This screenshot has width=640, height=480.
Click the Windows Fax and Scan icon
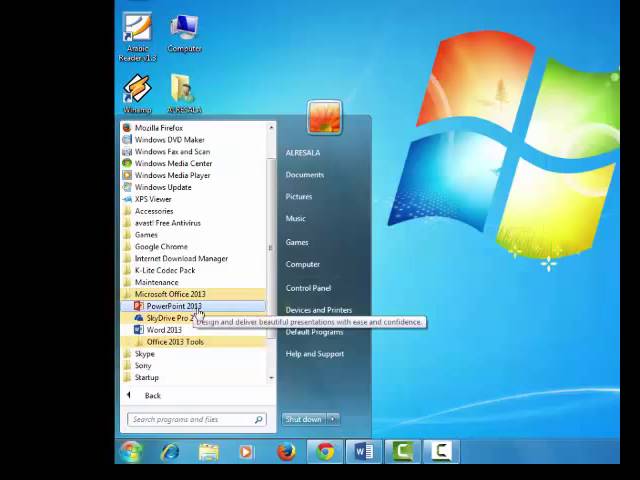[x=127, y=151]
